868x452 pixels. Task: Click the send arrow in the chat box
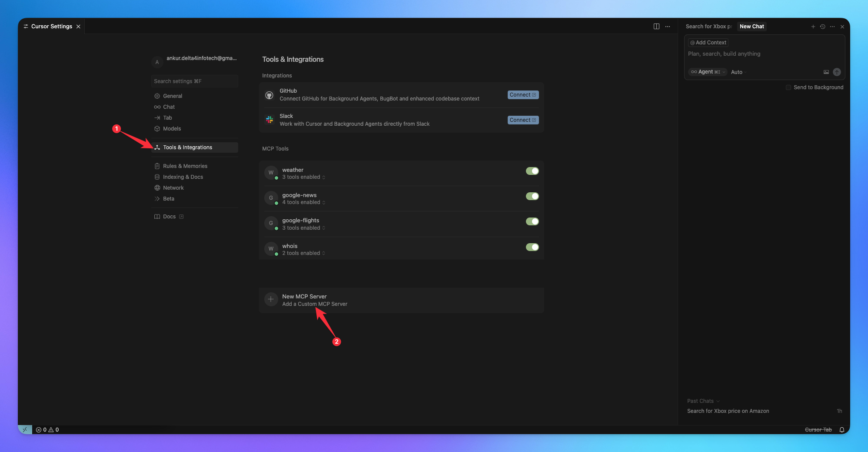click(837, 72)
